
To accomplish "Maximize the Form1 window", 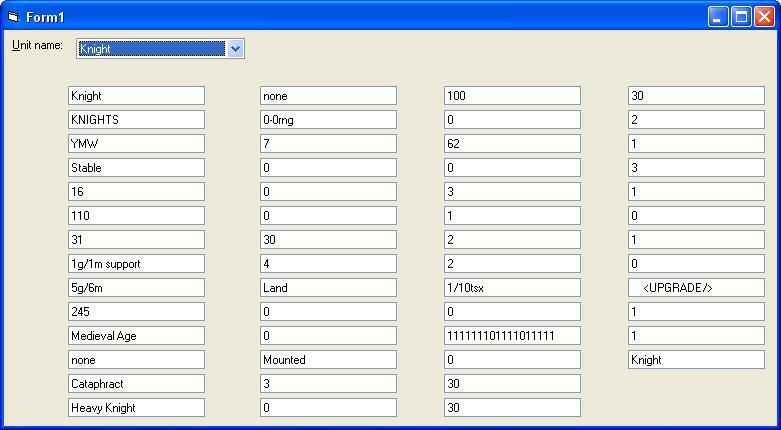I will (x=741, y=17).
